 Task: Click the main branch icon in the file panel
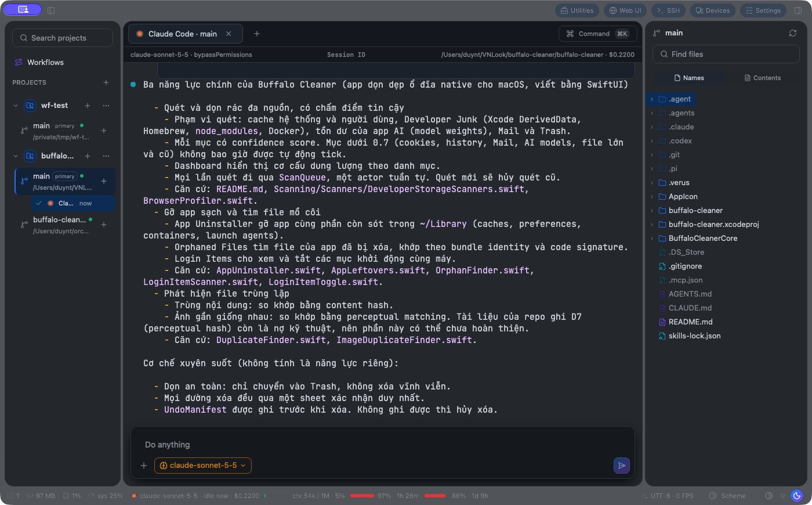coord(657,33)
